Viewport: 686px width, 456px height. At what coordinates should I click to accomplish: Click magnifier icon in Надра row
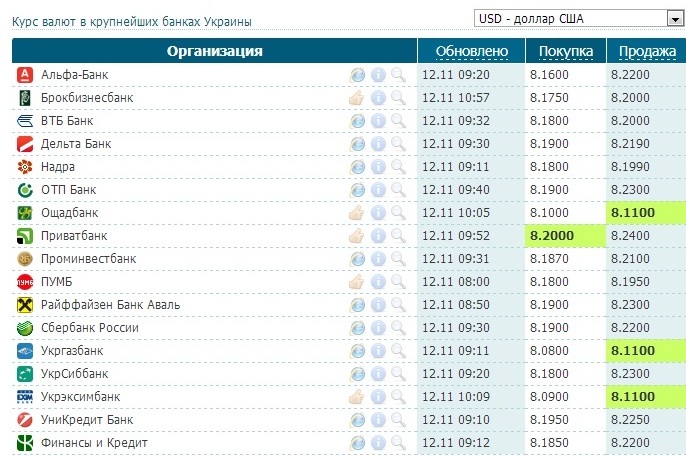pyautogui.click(x=398, y=167)
